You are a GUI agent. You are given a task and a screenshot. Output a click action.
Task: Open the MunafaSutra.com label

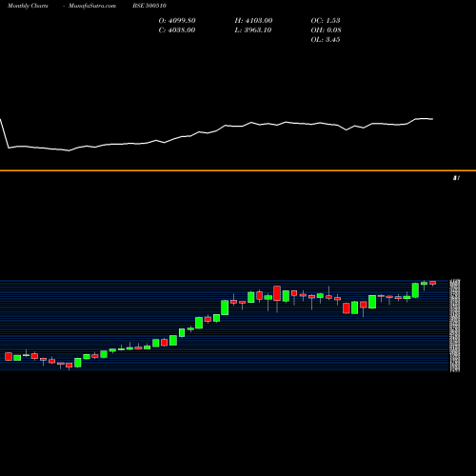[92, 6]
